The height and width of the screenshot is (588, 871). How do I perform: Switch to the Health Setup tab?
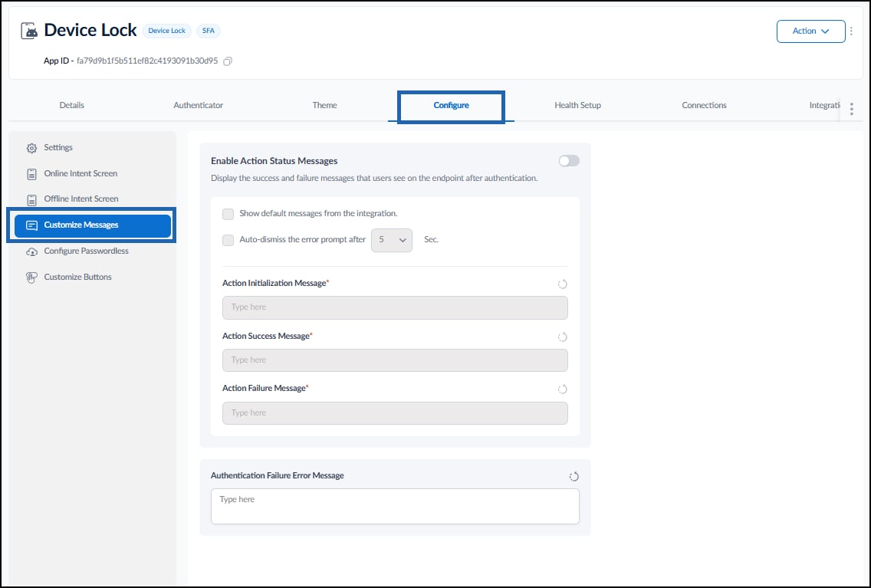577,105
